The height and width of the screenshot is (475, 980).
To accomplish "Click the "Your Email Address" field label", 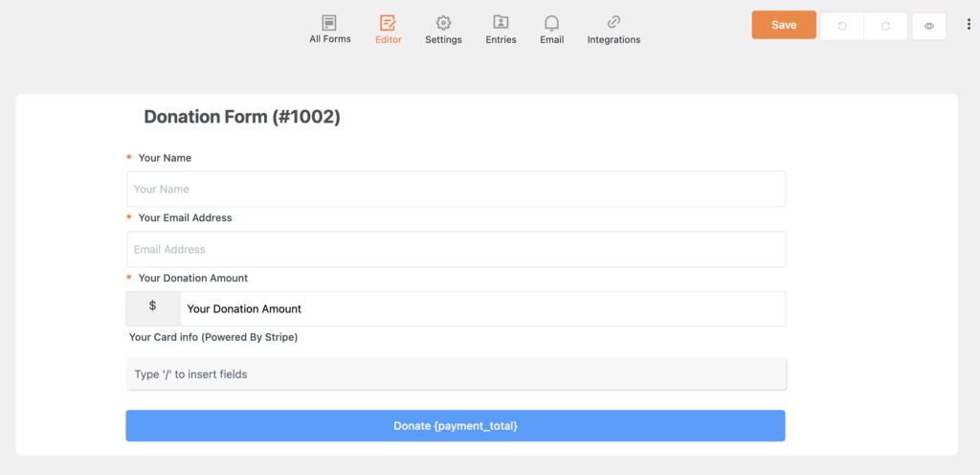I will click(185, 217).
